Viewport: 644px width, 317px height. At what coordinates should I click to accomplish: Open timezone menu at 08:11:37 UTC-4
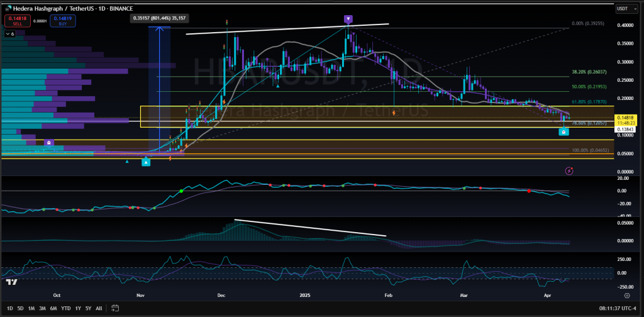pos(619,308)
